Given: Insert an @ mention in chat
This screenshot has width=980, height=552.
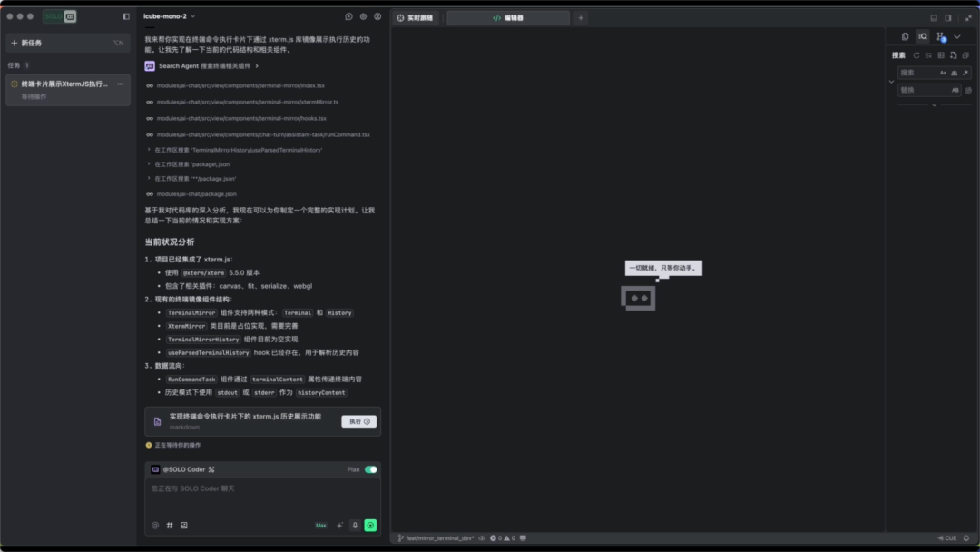Looking at the screenshot, I should tap(155, 526).
